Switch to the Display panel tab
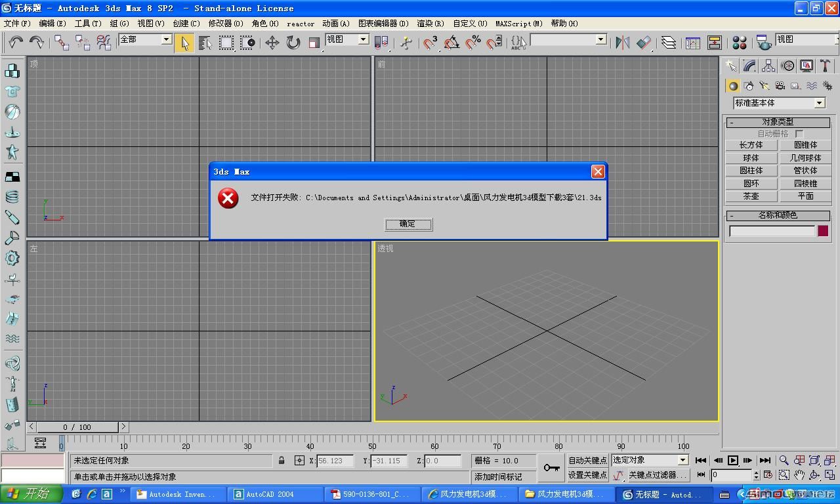The image size is (840, 504). [x=807, y=66]
